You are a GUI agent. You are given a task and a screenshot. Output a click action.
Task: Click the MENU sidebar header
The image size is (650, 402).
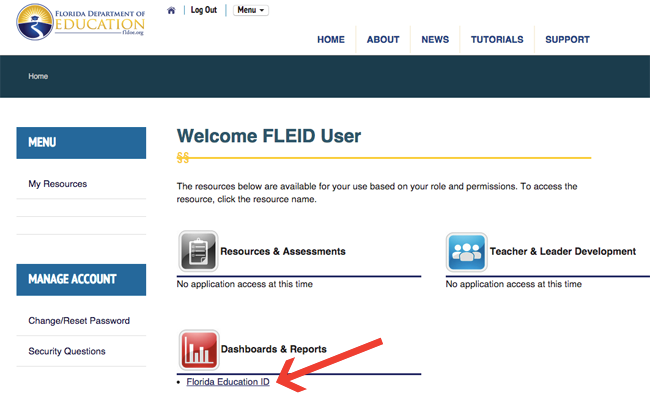(81, 143)
